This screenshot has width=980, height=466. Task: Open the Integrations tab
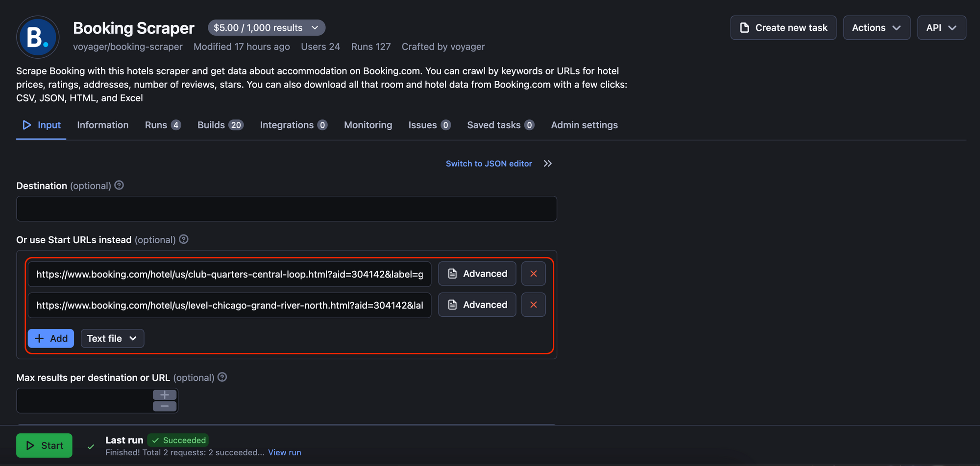click(294, 125)
